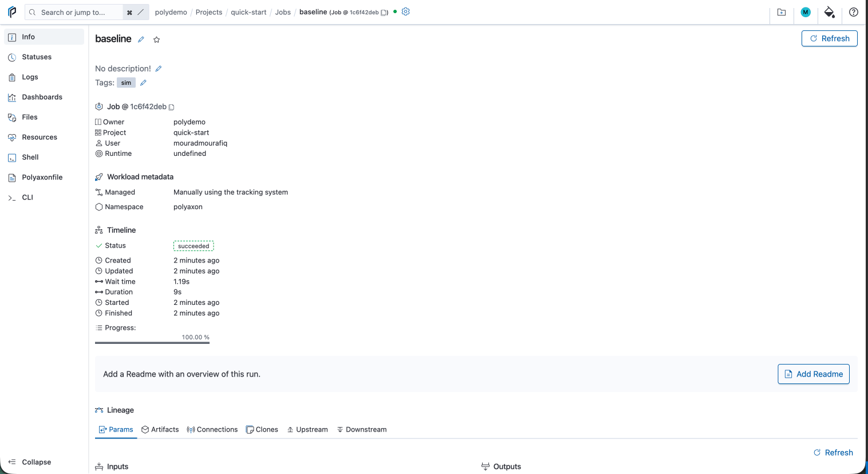The height and width of the screenshot is (474, 868).
Task: Go to Statuses in the sidebar
Action: click(x=44, y=57)
